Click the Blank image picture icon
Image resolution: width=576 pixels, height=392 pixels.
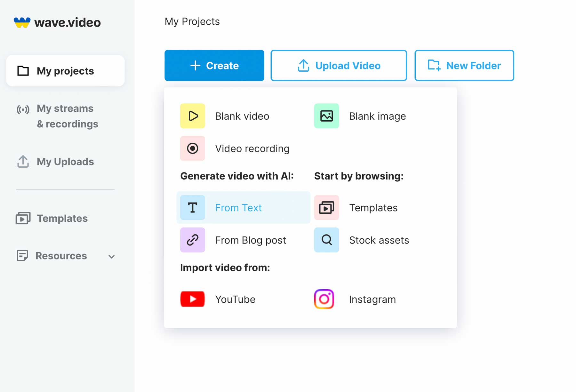[x=326, y=116]
